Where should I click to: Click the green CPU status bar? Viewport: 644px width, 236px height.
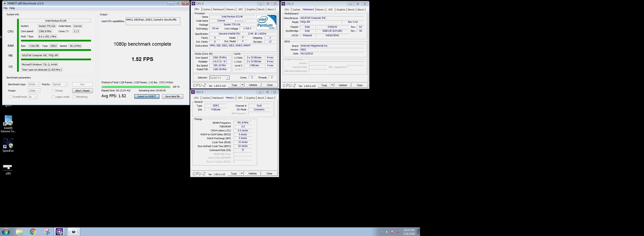(x=56, y=40)
